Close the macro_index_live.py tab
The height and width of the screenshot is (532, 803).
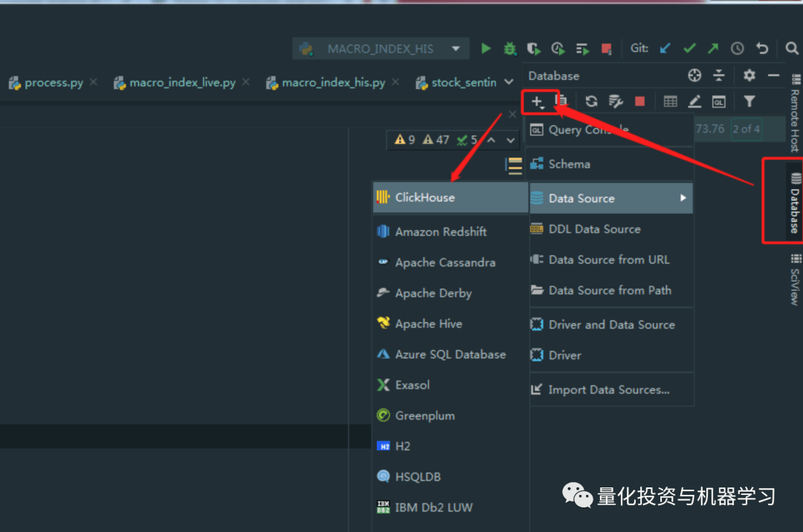tap(246, 82)
